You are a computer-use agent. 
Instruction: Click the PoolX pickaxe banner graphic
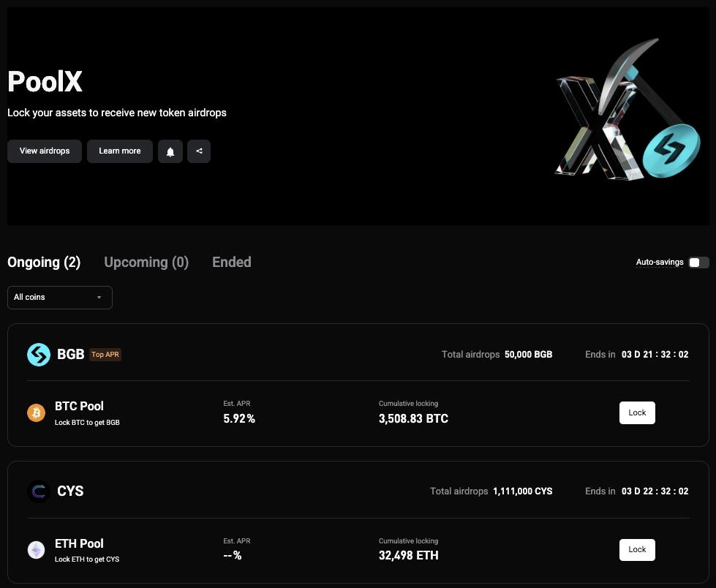(628, 110)
